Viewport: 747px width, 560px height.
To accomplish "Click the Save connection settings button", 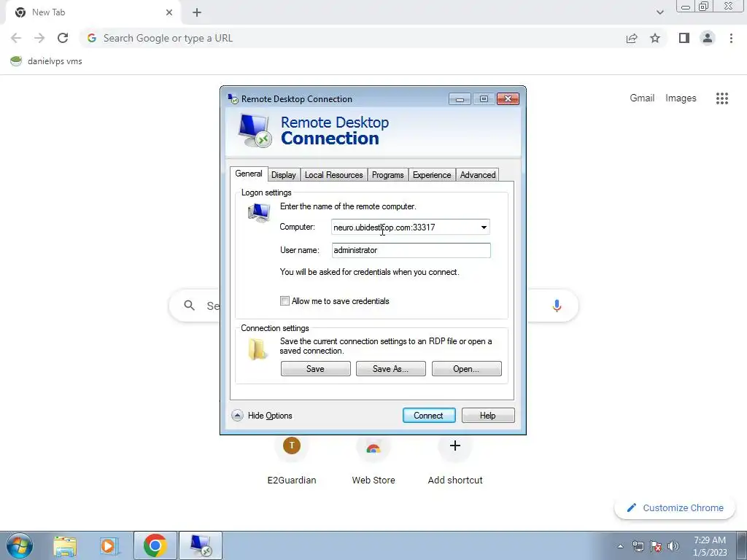I will (x=315, y=368).
